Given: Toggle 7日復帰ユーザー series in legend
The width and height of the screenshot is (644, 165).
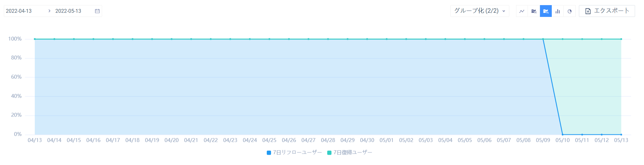Looking at the screenshot, I should click(x=350, y=153).
